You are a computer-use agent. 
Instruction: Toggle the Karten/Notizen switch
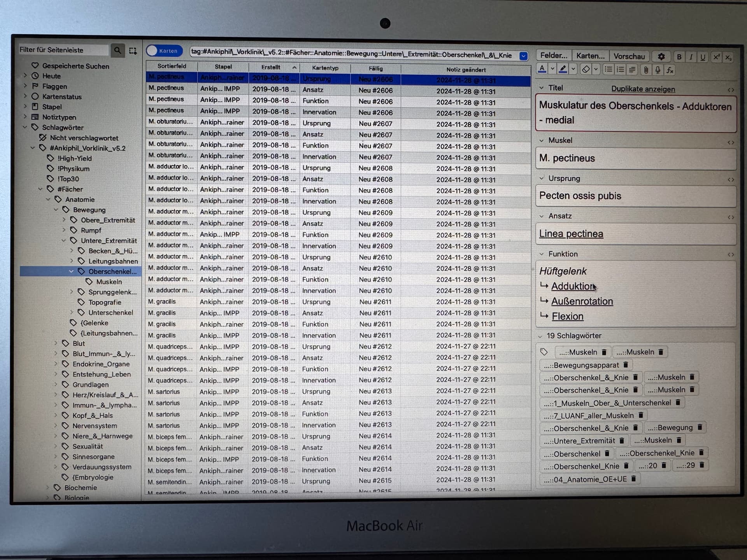click(164, 51)
